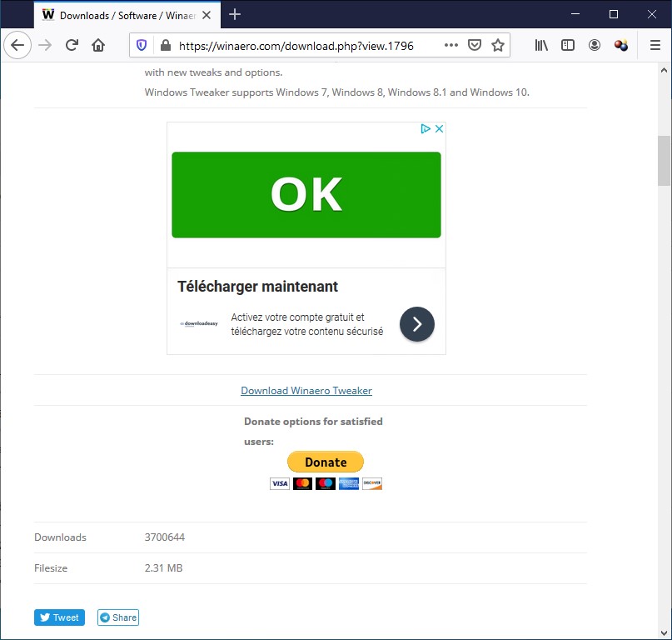Go back to the previous page
This screenshot has width=672, height=640.
pos(17,45)
